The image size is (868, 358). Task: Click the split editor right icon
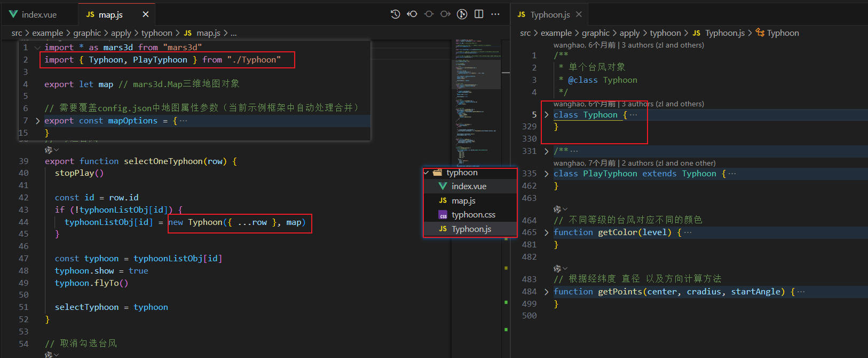click(479, 14)
